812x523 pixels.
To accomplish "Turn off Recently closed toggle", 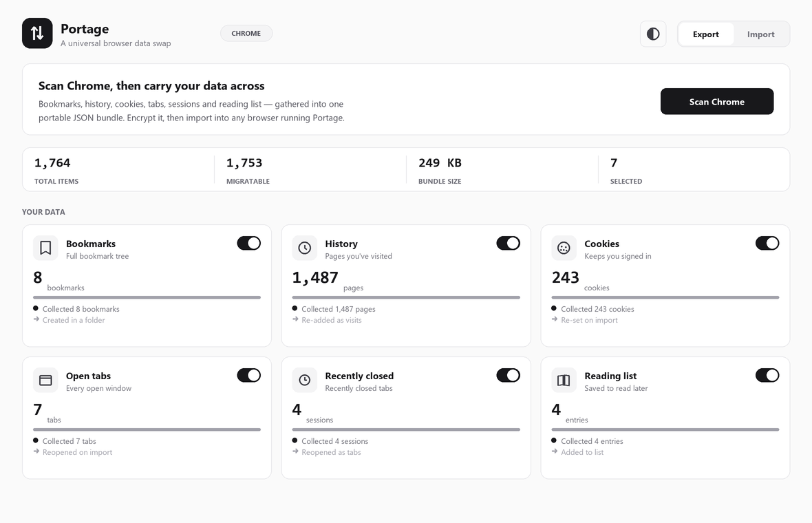I will click(x=508, y=375).
